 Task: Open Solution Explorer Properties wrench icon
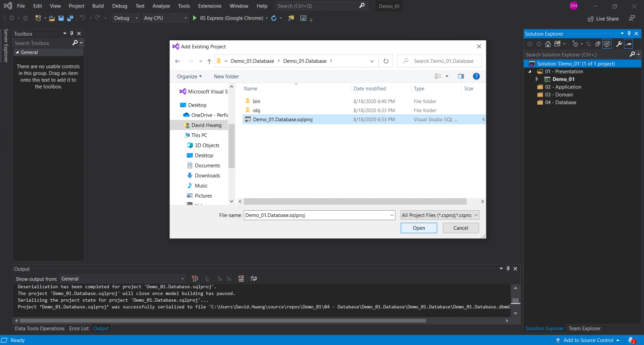click(x=619, y=44)
